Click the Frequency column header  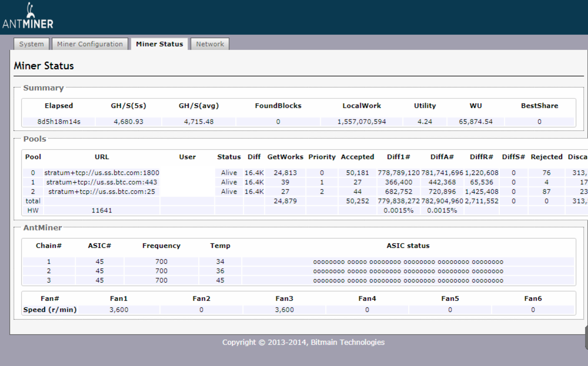click(x=161, y=246)
